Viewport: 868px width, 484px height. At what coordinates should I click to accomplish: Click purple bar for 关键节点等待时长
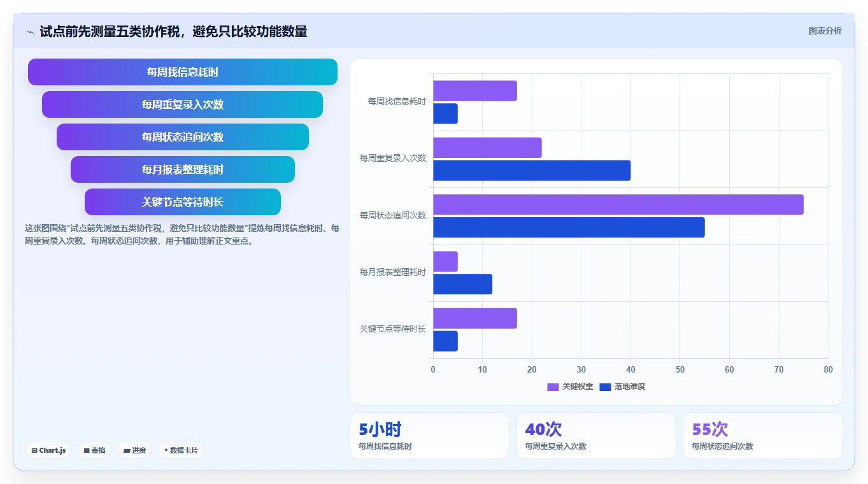tap(475, 318)
